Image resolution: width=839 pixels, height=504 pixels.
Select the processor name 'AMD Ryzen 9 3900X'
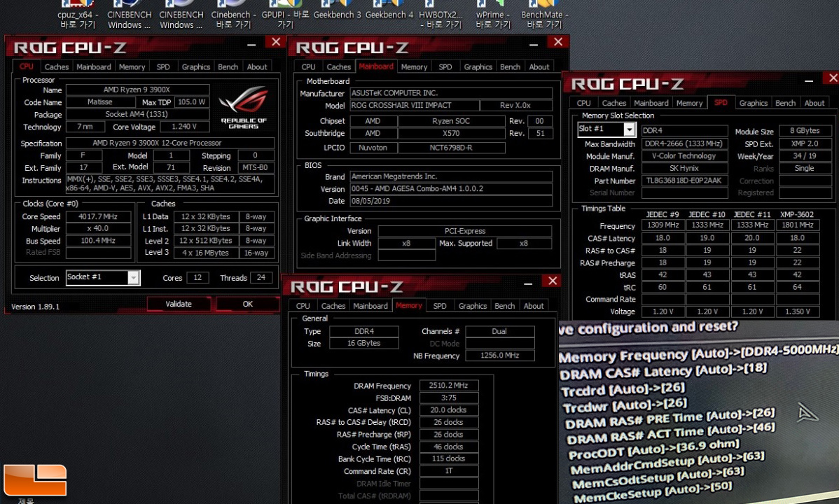137,90
